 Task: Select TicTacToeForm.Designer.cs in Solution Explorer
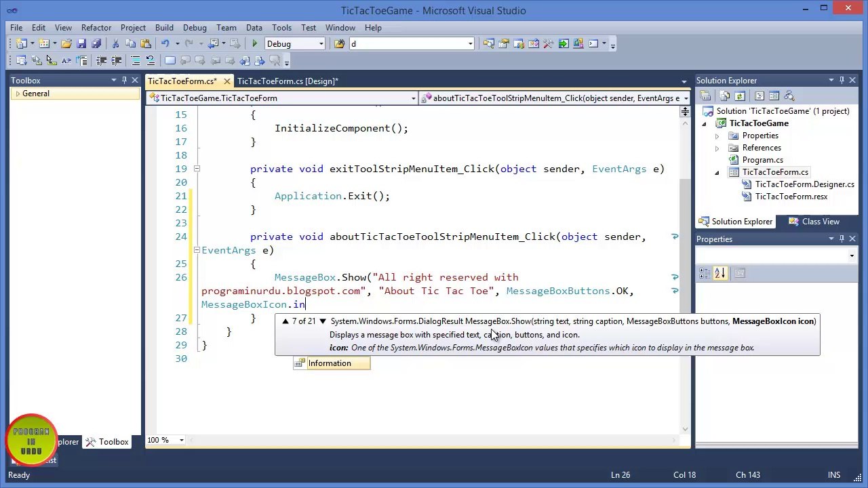tap(804, 184)
